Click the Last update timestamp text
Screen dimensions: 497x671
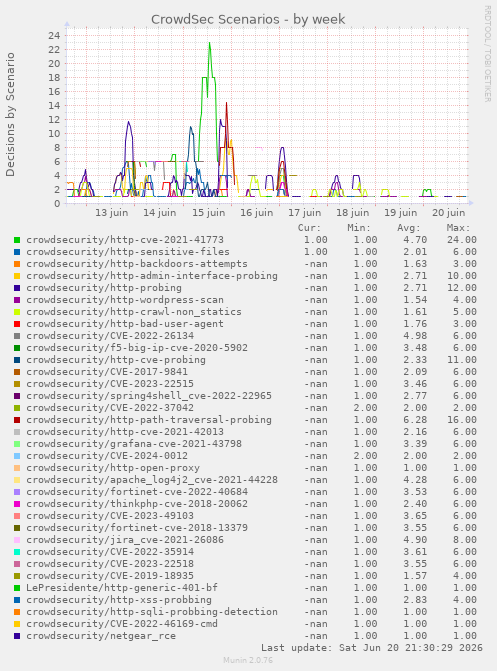pyautogui.click(x=372, y=647)
